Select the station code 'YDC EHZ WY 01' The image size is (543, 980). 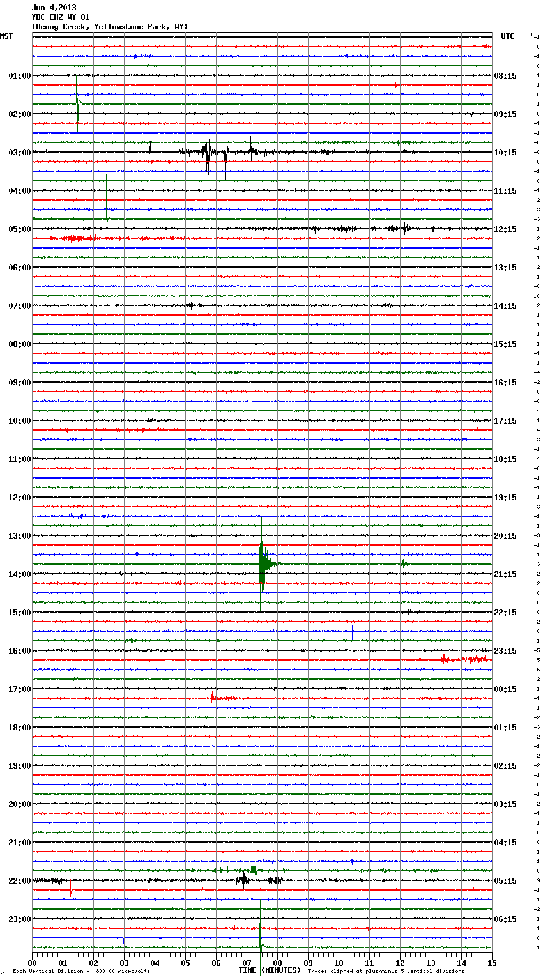point(61,17)
